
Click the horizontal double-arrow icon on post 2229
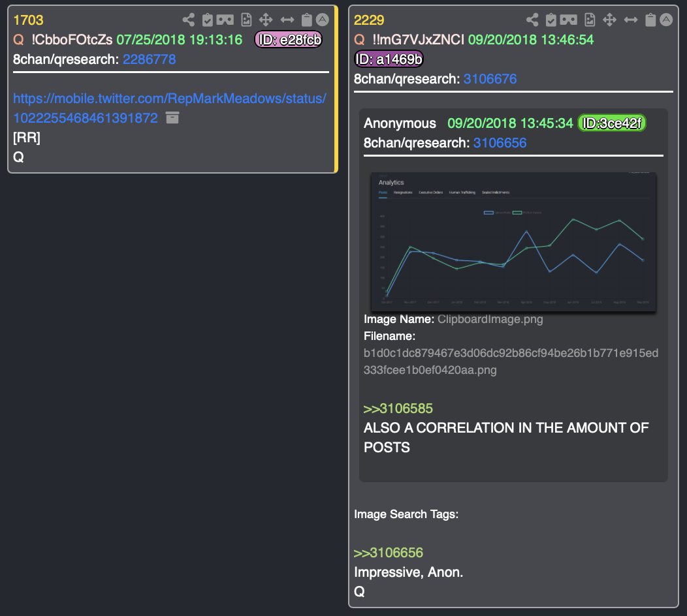pyautogui.click(x=631, y=20)
